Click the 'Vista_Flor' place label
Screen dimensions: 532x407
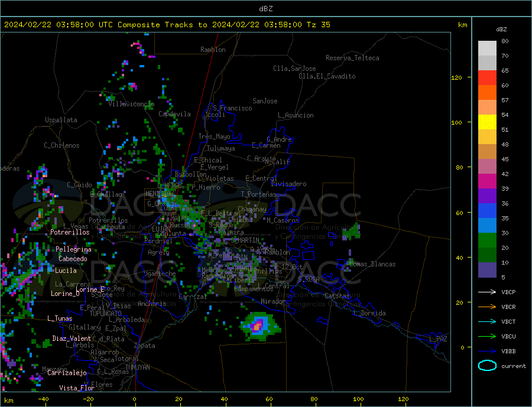coord(77,388)
